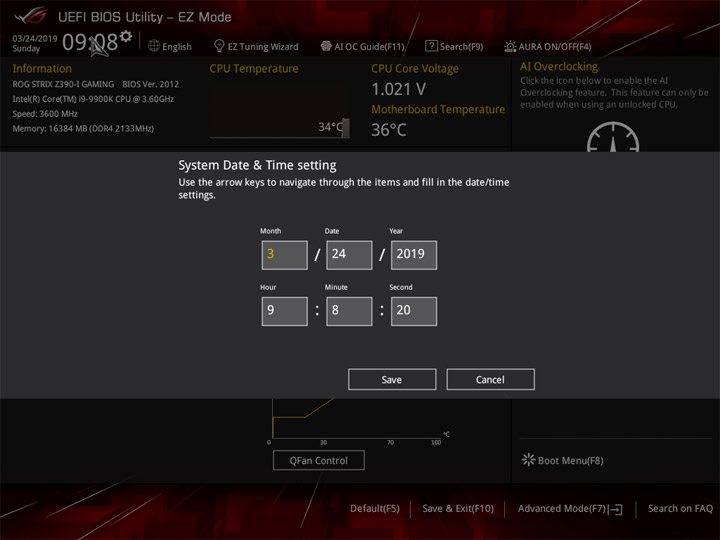Click the AURA light icon
This screenshot has width=720, height=540.
coord(510,46)
